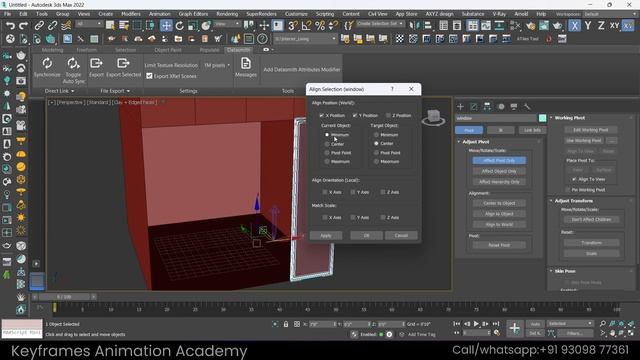Image resolution: width=640 pixels, height=360 pixels.
Task: Open the Direct Link dropdown
Action: coord(60,91)
